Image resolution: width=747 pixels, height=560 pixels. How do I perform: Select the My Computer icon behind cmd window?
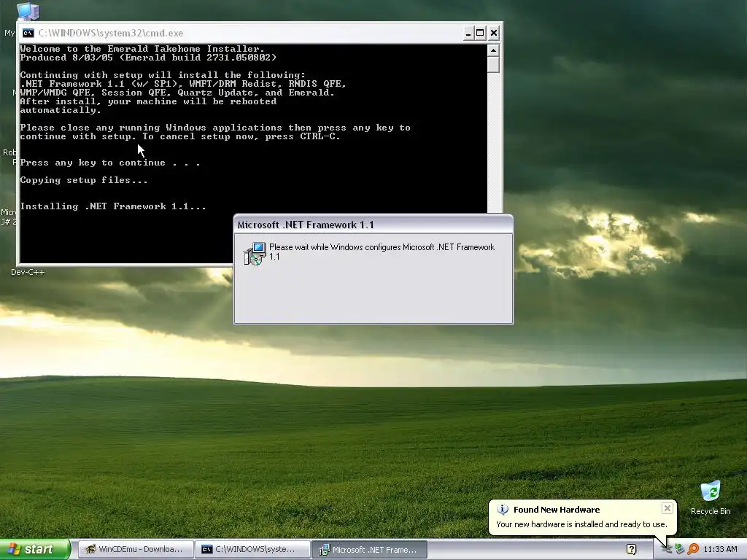click(x=28, y=11)
